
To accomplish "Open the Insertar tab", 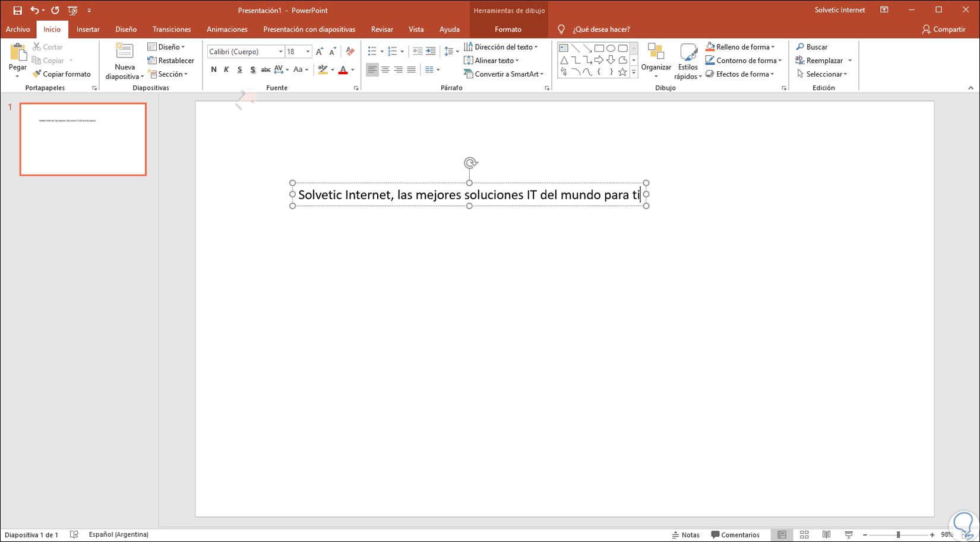I will point(88,29).
